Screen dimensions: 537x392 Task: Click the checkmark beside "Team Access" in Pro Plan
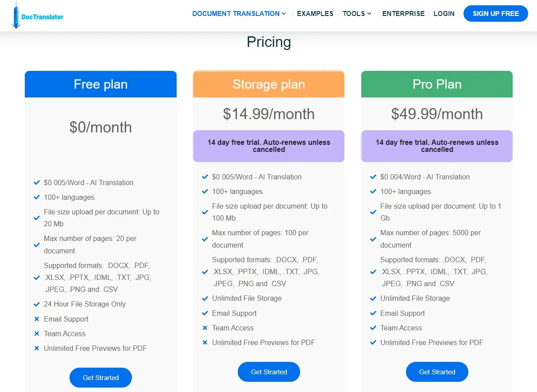click(373, 328)
